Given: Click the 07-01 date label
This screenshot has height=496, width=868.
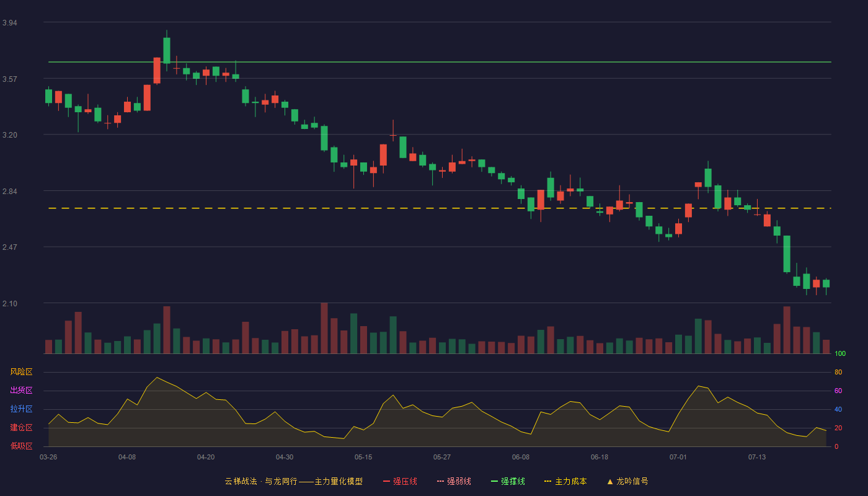Looking at the screenshot, I should click(x=678, y=457).
